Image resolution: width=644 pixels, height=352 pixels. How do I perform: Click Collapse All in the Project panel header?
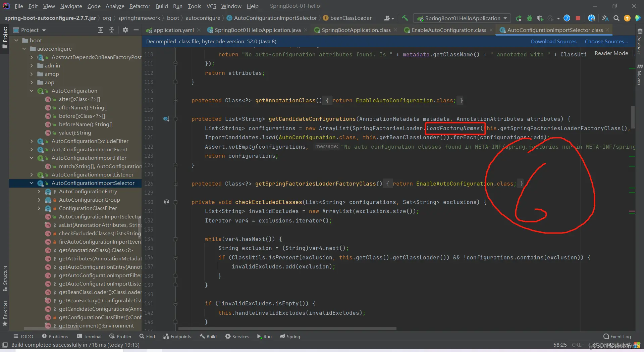point(112,30)
